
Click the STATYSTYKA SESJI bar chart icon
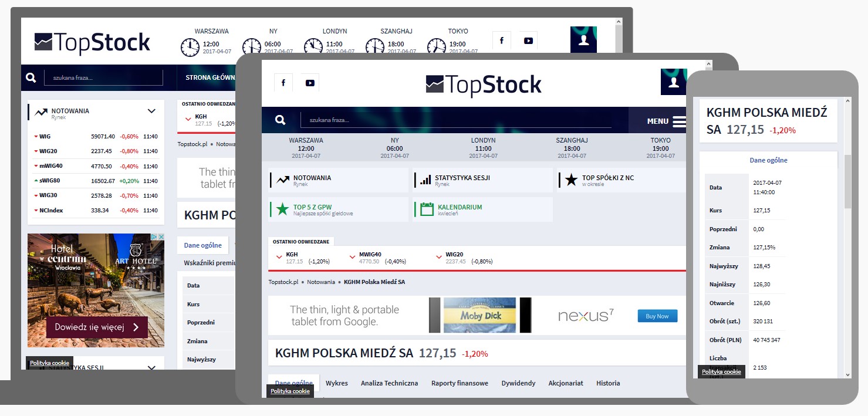425,180
